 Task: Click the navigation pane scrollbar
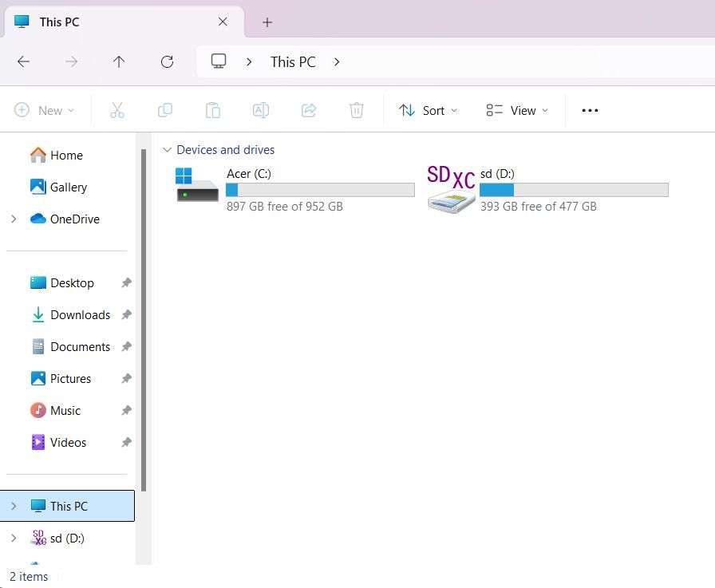(144, 320)
